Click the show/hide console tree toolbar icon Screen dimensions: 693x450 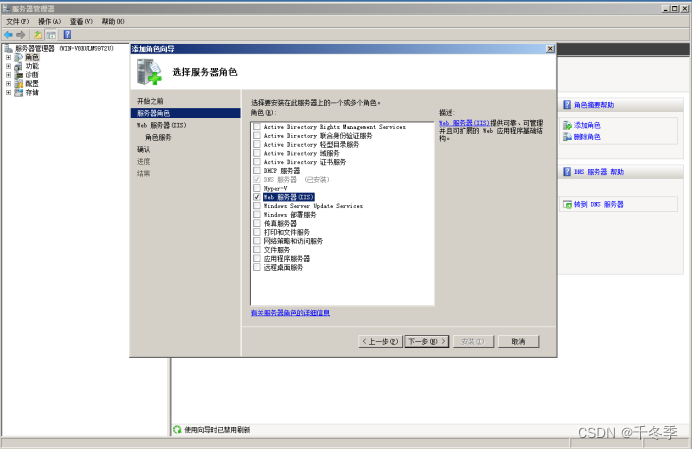tap(51, 34)
